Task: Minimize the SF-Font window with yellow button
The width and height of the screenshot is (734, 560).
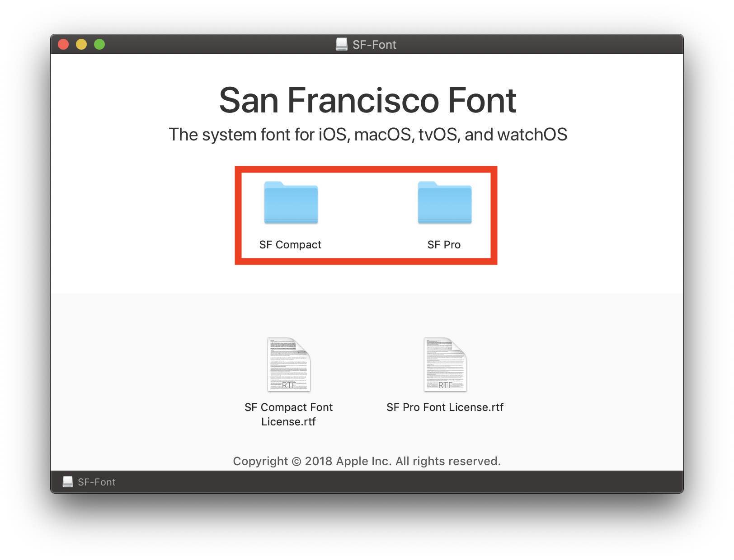Action: 81,44
